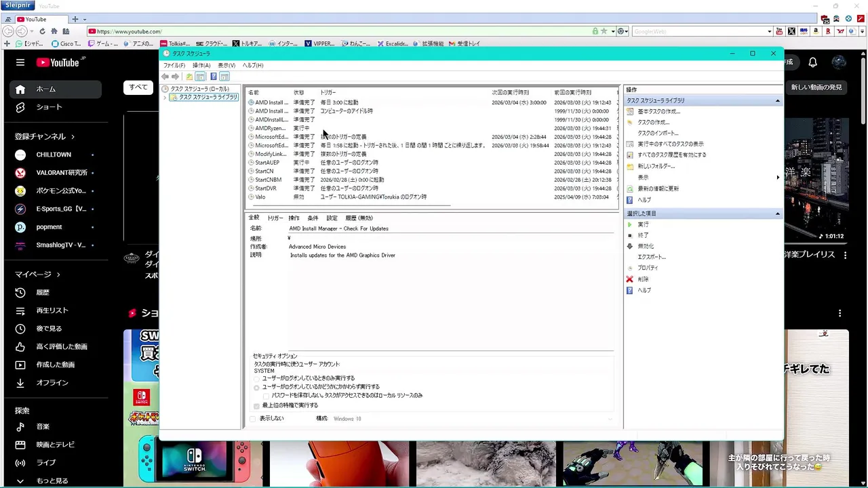Image resolution: width=868 pixels, height=488 pixels.
Task: Select ユーザーがログオンしているときのみ実行する radio button
Action: [x=257, y=378]
